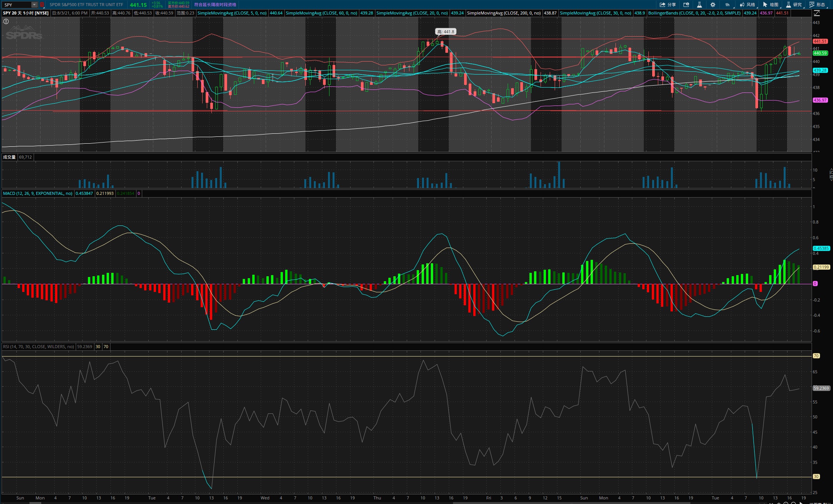The height and width of the screenshot is (504, 833).
Task: Click the 高: 441.8 high price bubble
Action: (x=445, y=32)
